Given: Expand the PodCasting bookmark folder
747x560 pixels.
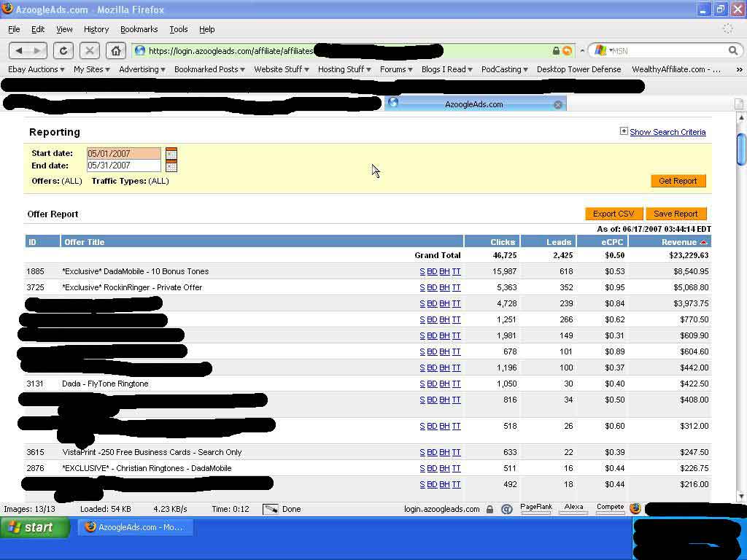Looking at the screenshot, I should [x=505, y=69].
